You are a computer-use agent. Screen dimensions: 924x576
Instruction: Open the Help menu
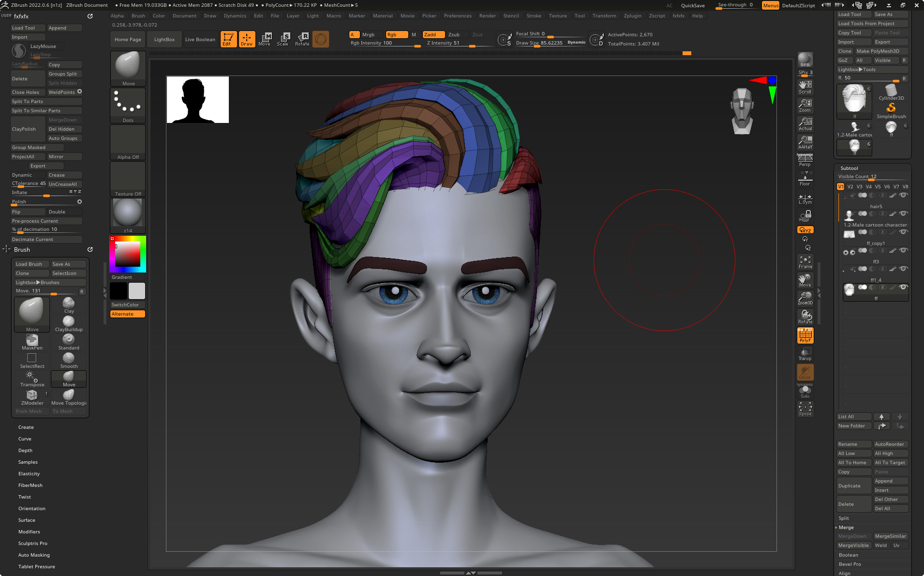coord(697,16)
